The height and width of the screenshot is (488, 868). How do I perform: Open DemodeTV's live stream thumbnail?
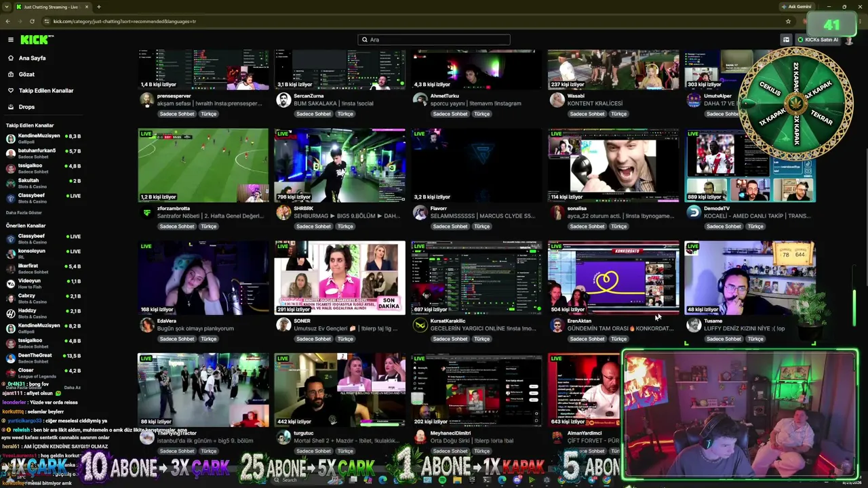click(750, 165)
